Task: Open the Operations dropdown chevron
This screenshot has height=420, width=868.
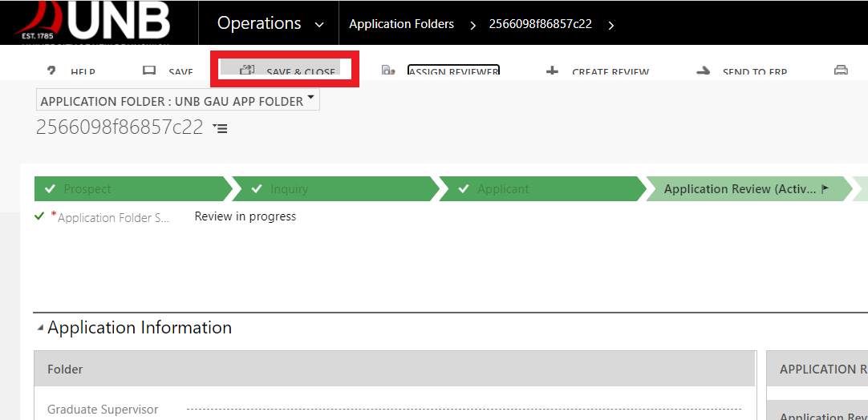Action: (319, 25)
